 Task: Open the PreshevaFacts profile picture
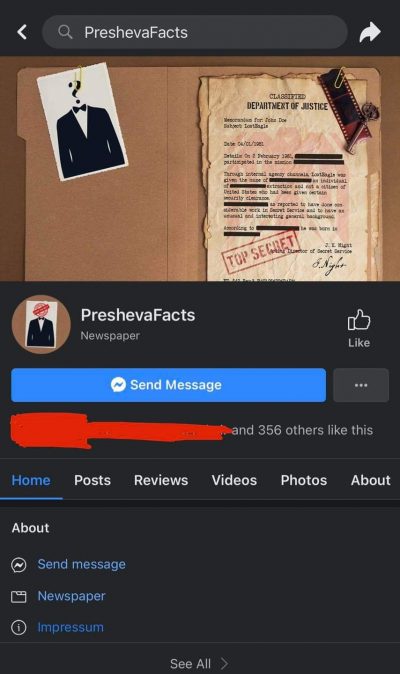coord(41,325)
